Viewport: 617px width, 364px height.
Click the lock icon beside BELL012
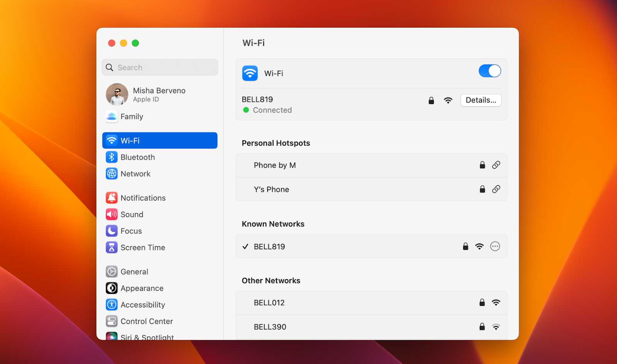(482, 303)
